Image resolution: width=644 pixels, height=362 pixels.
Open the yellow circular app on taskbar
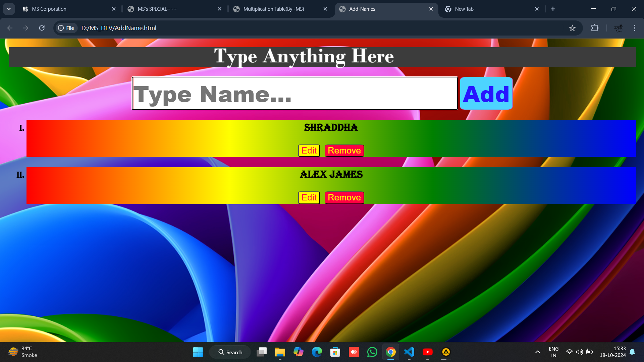446,352
